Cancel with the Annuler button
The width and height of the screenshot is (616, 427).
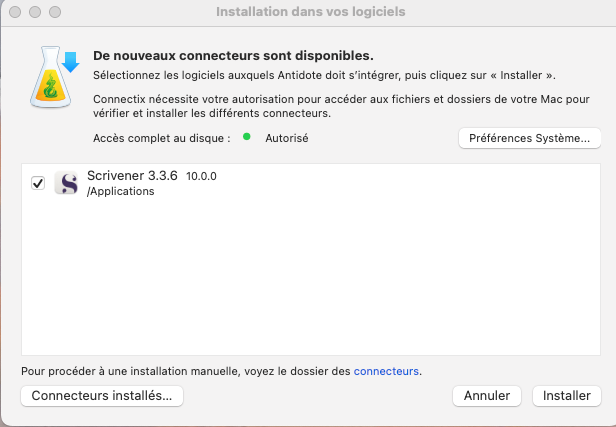487,396
